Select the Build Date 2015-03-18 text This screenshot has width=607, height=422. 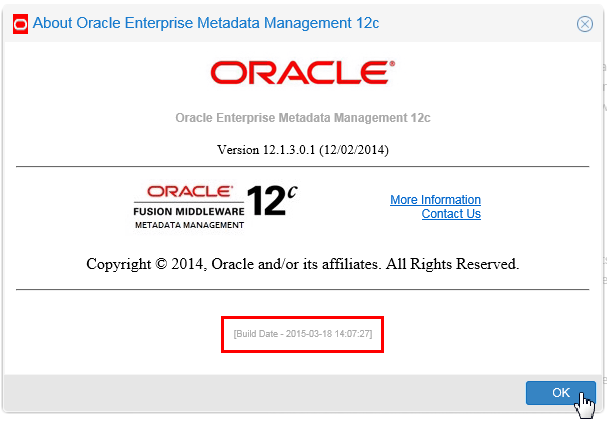pos(303,334)
